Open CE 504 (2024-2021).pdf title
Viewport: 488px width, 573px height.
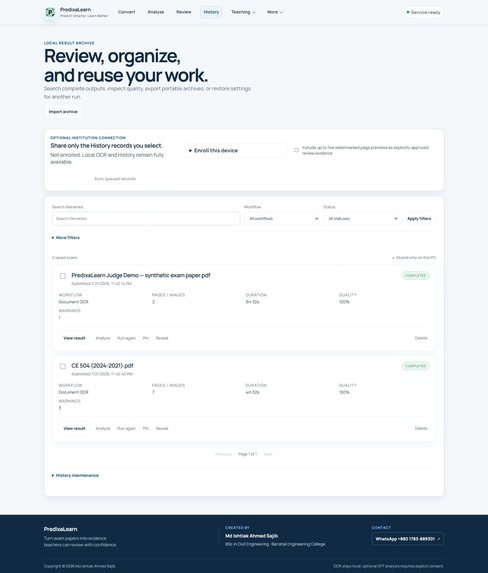pyautogui.click(x=102, y=365)
